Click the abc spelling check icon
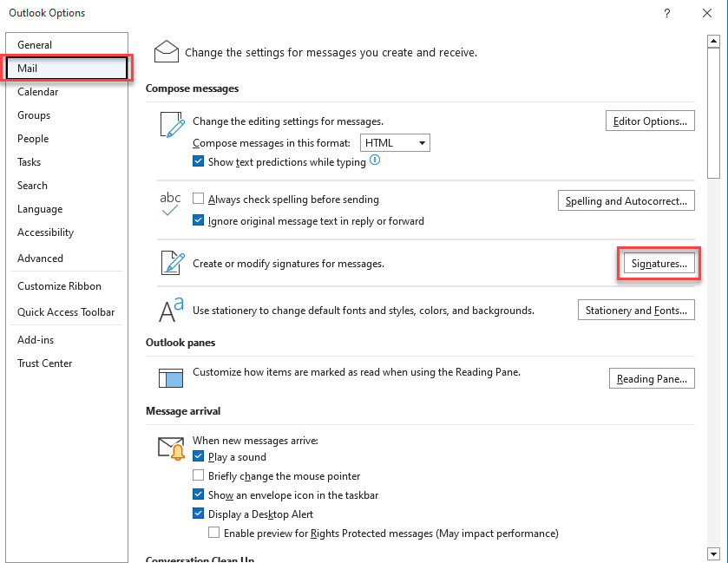Image resolution: width=728 pixels, height=563 pixels. [170, 204]
